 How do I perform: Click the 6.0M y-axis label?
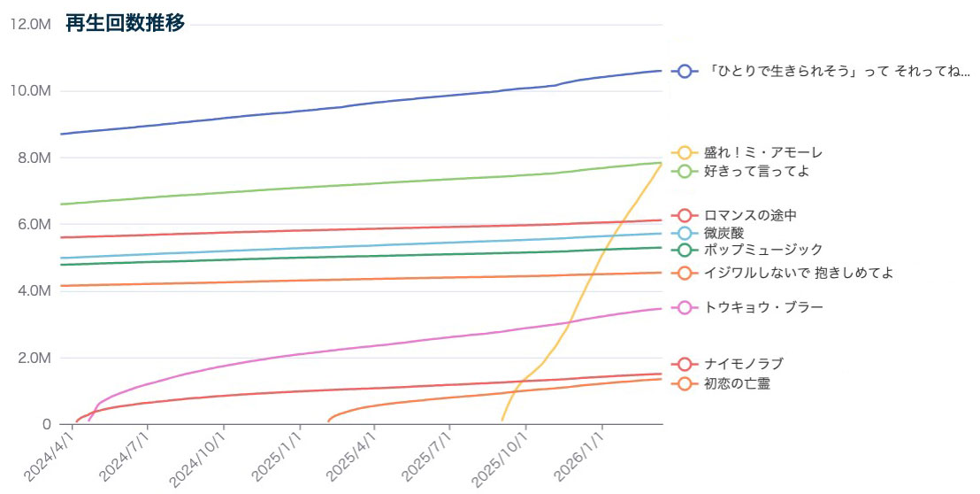[33, 225]
